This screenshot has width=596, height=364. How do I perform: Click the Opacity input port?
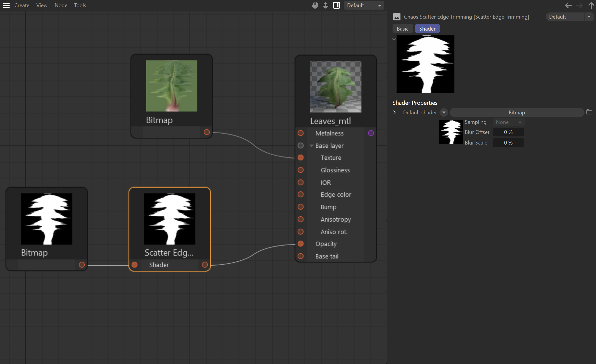pos(301,244)
